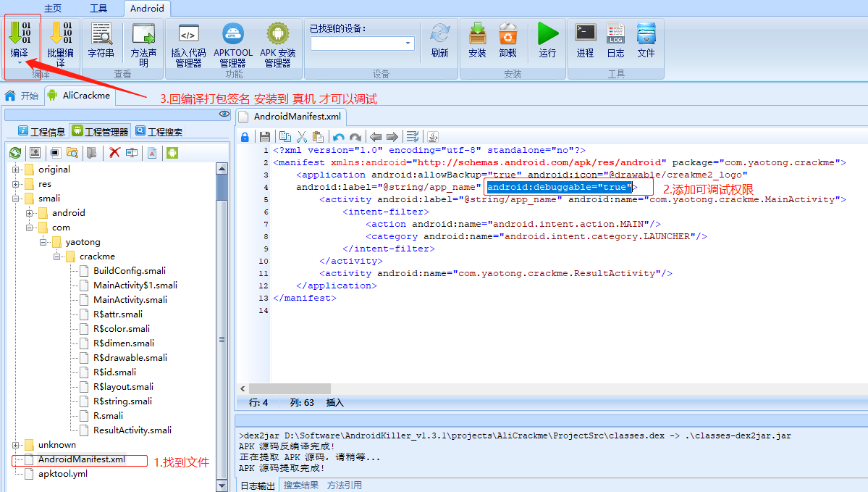Toggle the eye icon above project tabs
Image resolution: width=868 pixels, height=492 pixels.
point(224,114)
